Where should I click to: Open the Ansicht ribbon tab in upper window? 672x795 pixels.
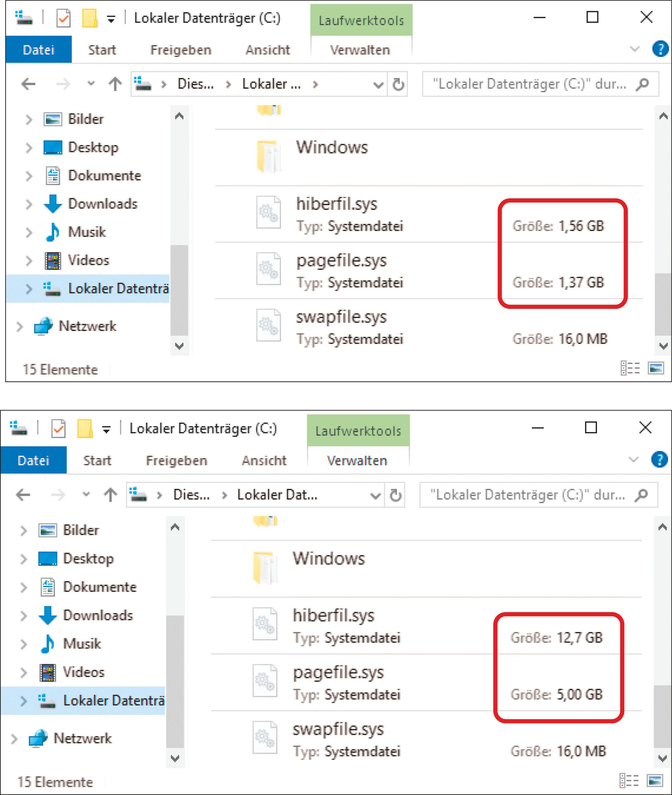pyautogui.click(x=267, y=50)
